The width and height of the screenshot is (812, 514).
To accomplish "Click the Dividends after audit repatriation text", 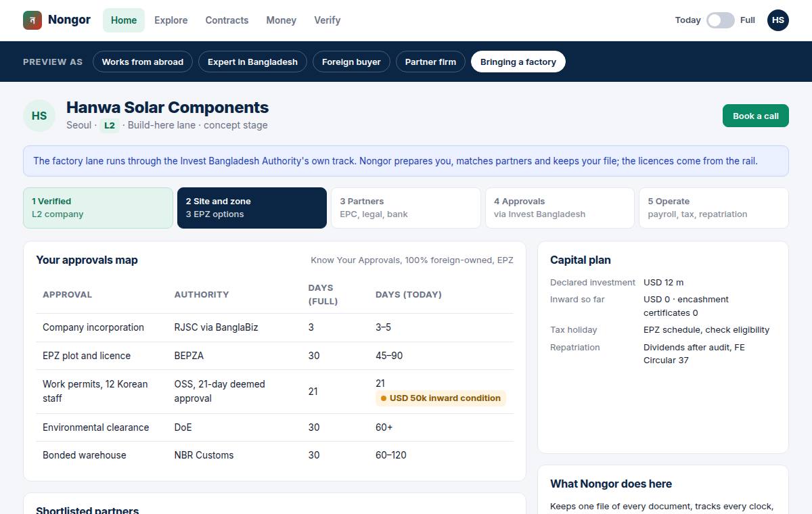I will pos(694,354).
